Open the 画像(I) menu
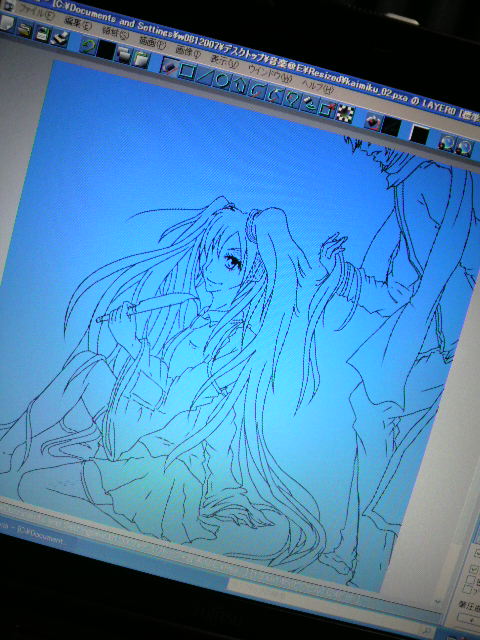The width and height of the screenshot is (480, 640). click(188, 53)
